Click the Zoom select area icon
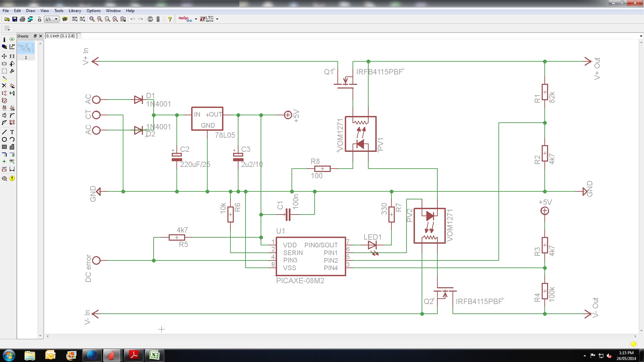The image size is (644, 362). tap(123, 19)
